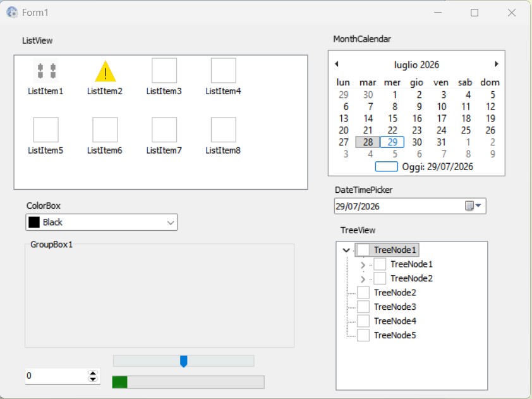Decrease the spin box value with down arrow

93,379
